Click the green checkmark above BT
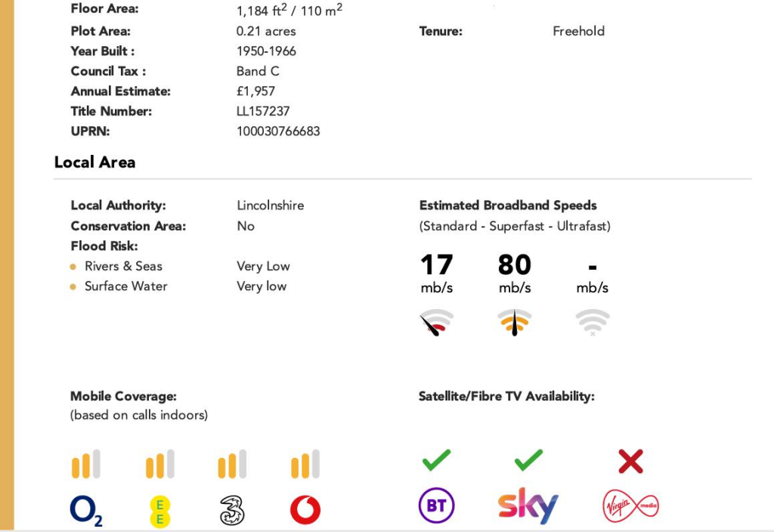Viewport: 774px width, 532px height. click(436, 459)
